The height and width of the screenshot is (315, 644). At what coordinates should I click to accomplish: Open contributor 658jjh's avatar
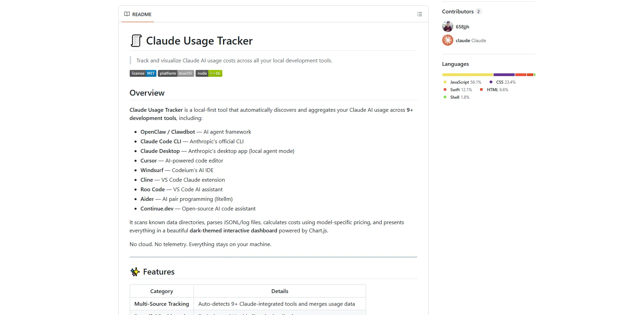click(447, 26)
